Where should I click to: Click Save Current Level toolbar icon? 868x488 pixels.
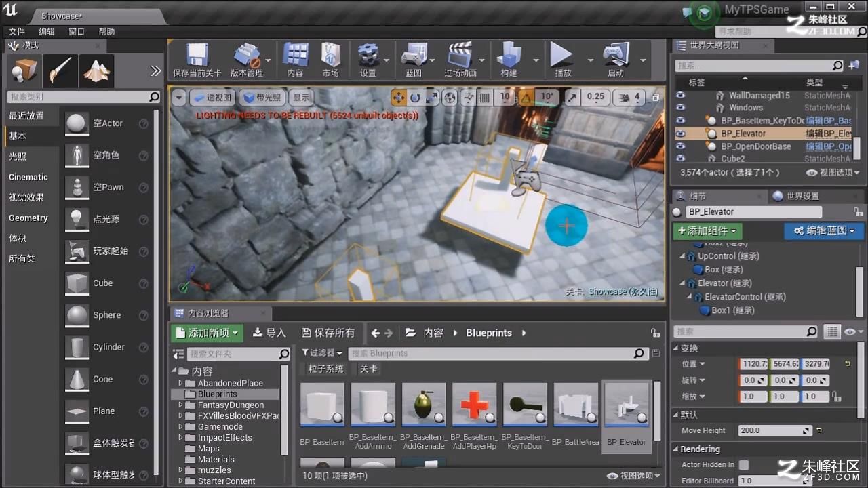(x=197, y=60)
